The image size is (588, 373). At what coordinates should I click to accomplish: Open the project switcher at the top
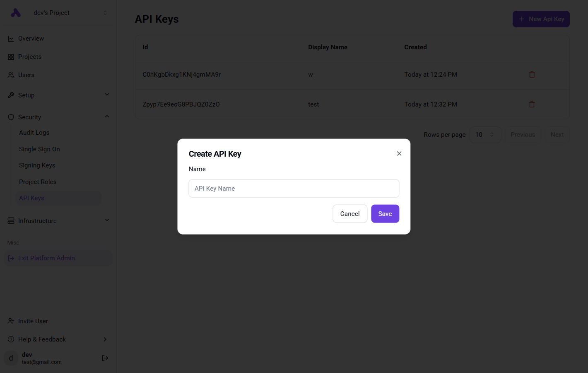[58, 12]
